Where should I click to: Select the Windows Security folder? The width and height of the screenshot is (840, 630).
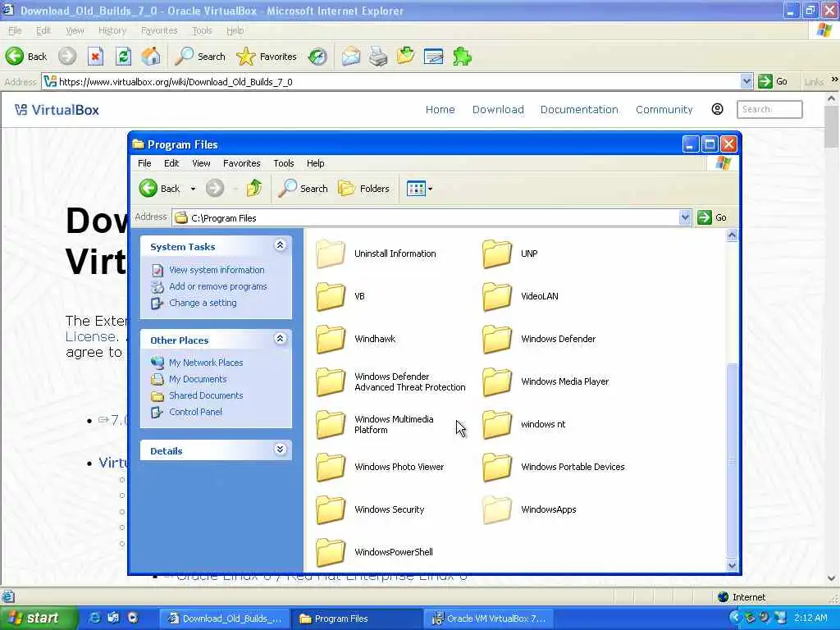tap(370, 509)
